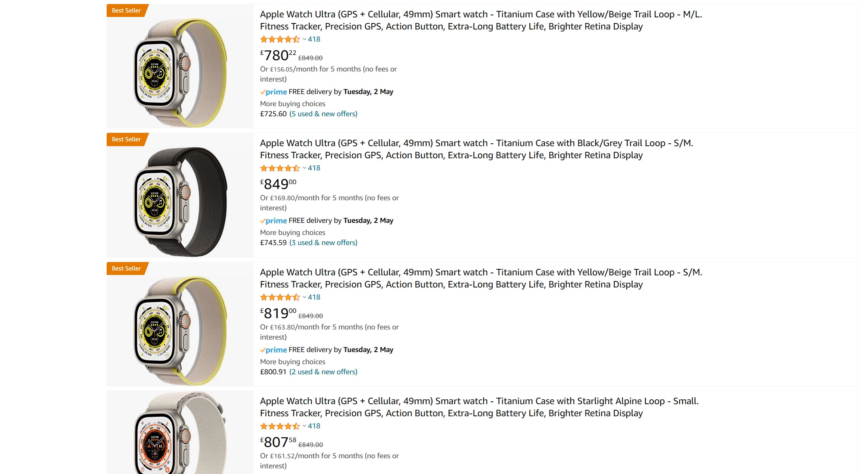The width and height of the screenshot is (868, 474).
Task: Click star rating of Yellow/Beige S/M listing
Action: pyautogui.click(x=280, y=297)
